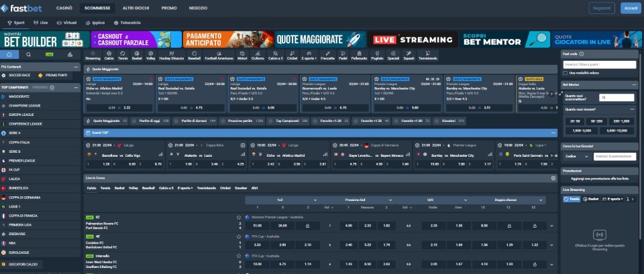Open the LIVE badge in left sidebar
644x274 pixels.
[x=49, y=54]
